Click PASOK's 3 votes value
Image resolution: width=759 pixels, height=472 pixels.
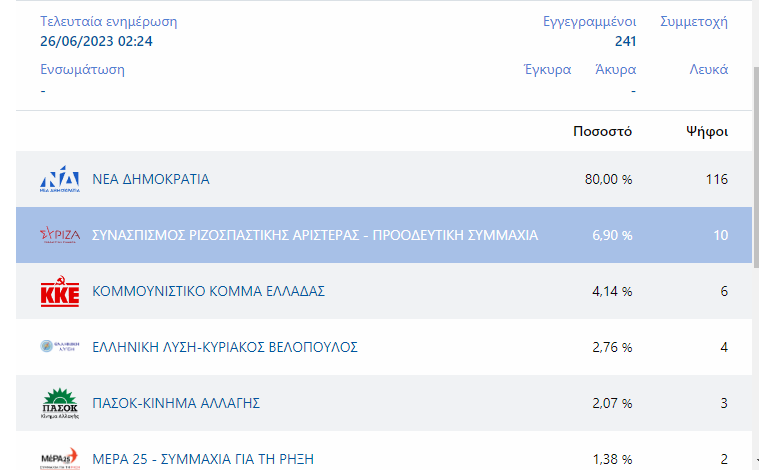[x=724, y=403]
